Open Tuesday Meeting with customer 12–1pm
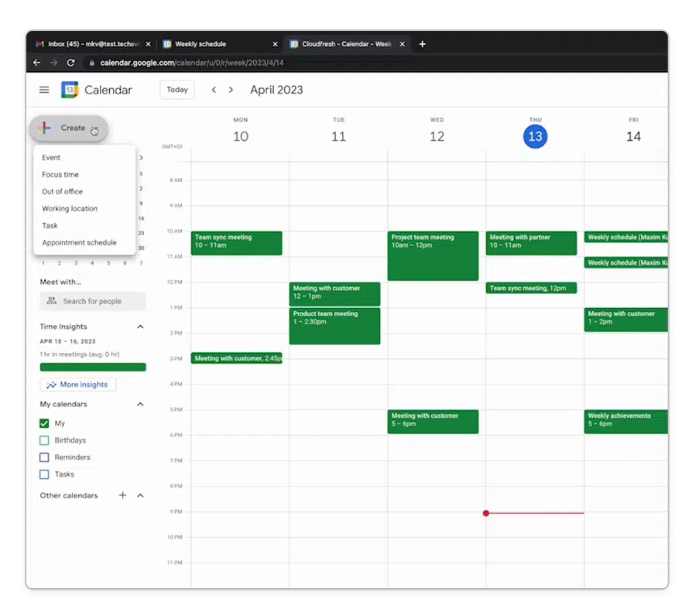 click(x=334, y=294)
